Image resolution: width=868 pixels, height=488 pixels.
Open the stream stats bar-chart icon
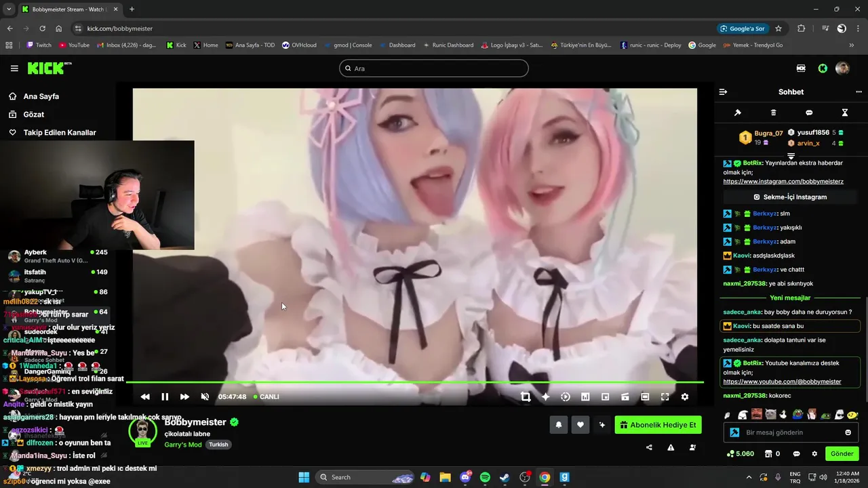[585, 396]
